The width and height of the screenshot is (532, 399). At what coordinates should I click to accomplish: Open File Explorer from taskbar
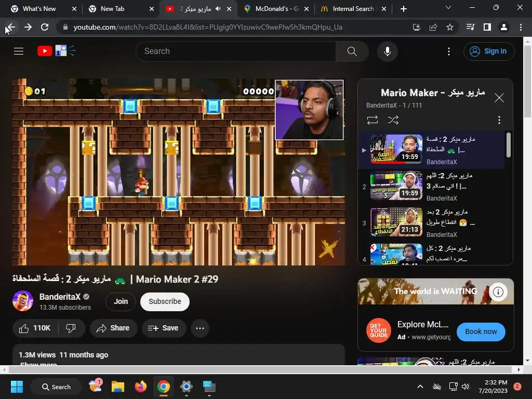click(x=118, y=387)
